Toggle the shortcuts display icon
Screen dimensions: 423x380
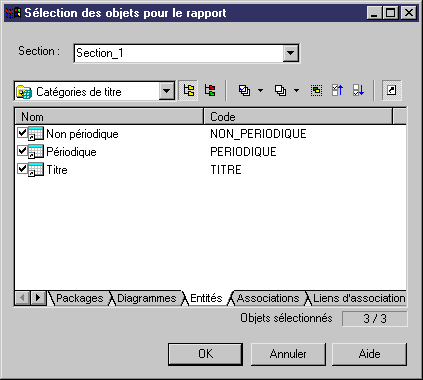tap(392, 90)
